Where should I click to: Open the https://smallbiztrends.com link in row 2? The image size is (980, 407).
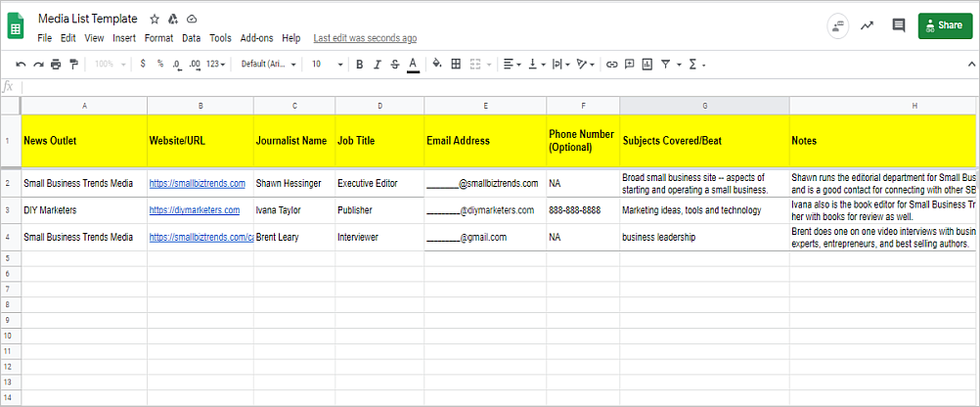[197, 183]
